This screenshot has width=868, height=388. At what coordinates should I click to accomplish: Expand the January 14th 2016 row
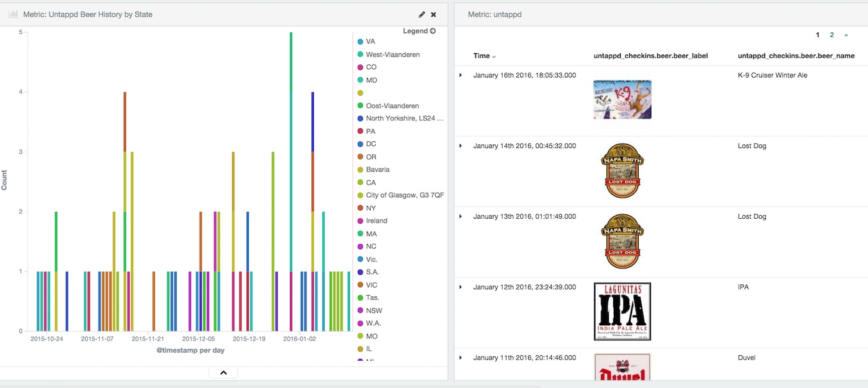point(461,146)
